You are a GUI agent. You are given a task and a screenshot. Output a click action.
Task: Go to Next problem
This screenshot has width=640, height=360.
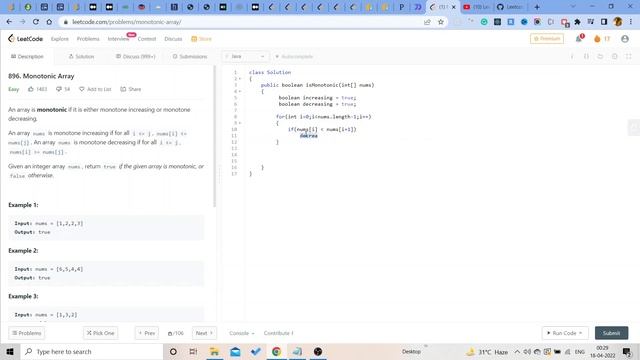click(204, 333)
